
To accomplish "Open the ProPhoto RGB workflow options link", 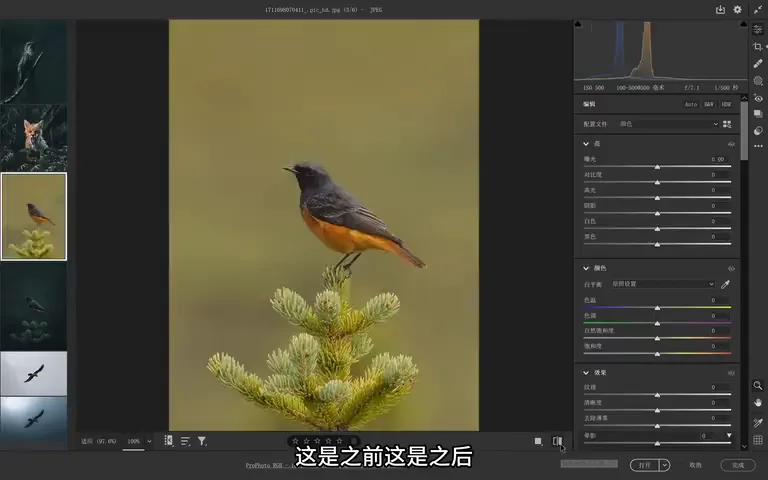I will pos(270,465).
